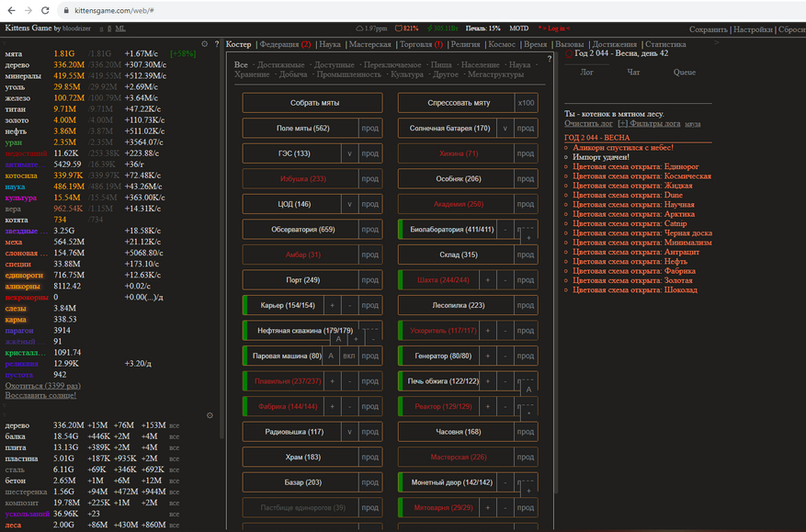
Task: Open the Наука main tab
Action: pyautogui.click(x=330, y=44)
